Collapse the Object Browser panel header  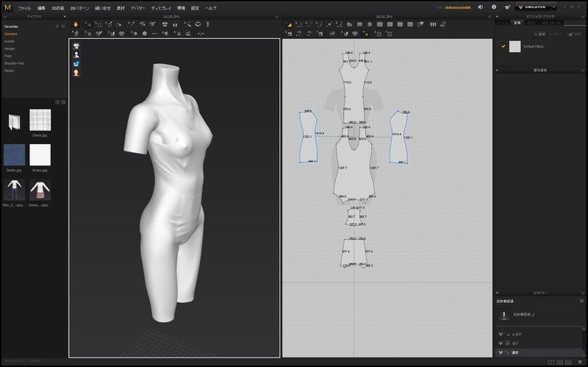click(x=498, y=16)
